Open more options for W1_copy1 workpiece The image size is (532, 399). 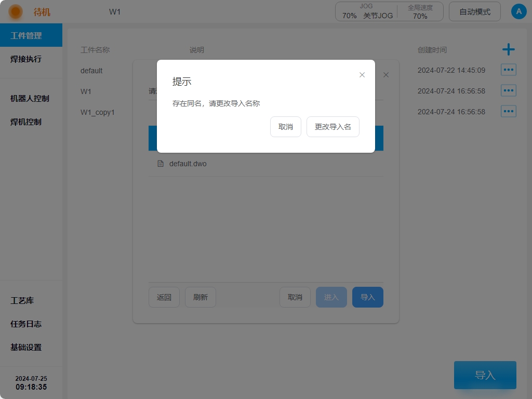point(508,112)
